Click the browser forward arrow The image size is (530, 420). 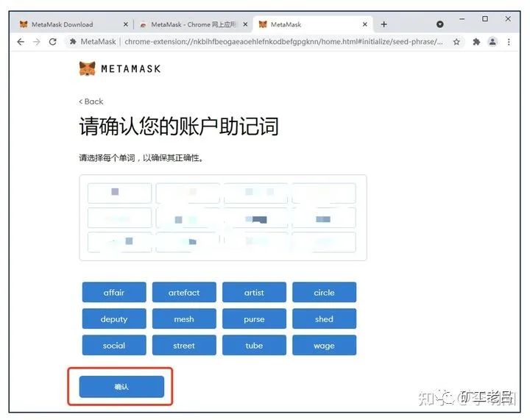click(x=37, y=42)
